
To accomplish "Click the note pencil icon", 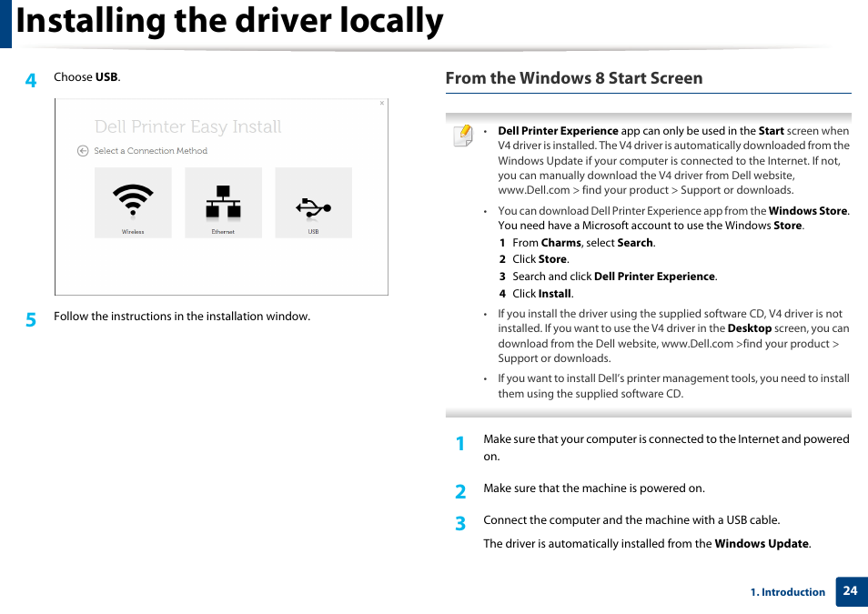I will click(x=463, y=136).
